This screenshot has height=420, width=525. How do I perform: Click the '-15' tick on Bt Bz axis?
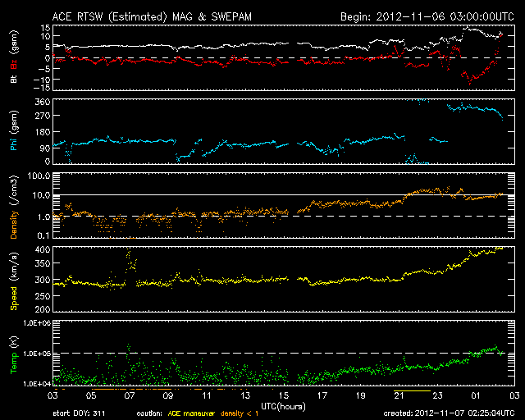[x=42, y=88]
